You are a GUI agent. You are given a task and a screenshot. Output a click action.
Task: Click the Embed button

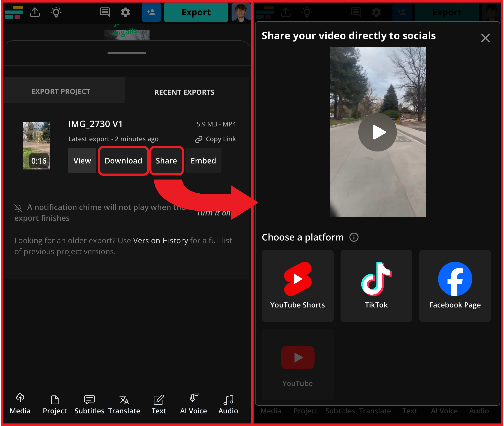(203, 161)
